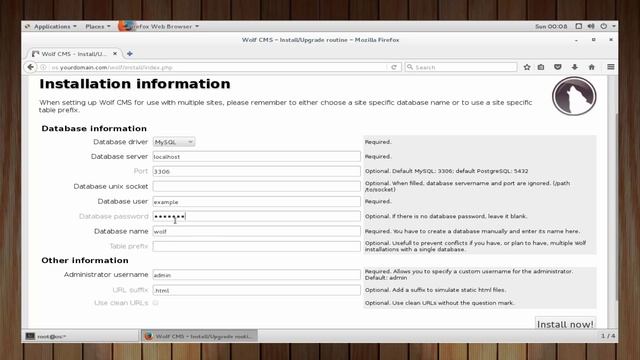Open the volume icon in top panel
Image resolution: width=640 pixels, height=360 pixels.
591,26
